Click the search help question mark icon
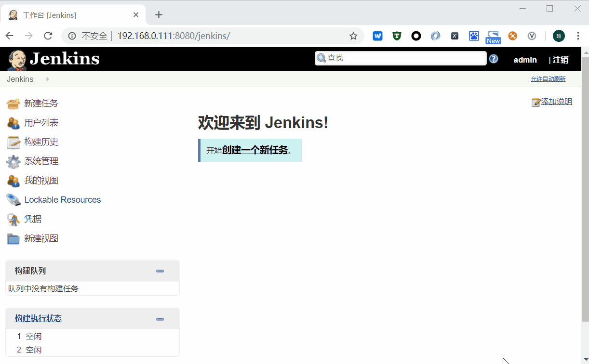The height and width of the screenshot is (364, 589). [x=494, y=59]
